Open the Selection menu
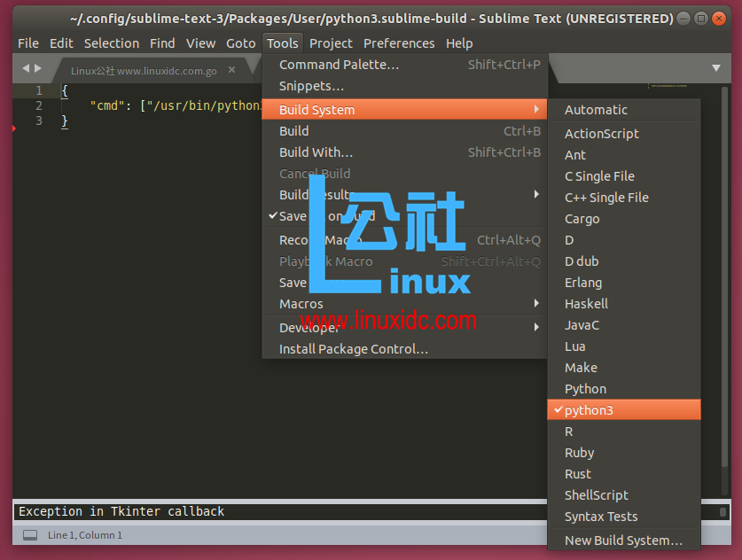This screenshot has height=560, width=742. pos(112,43)
